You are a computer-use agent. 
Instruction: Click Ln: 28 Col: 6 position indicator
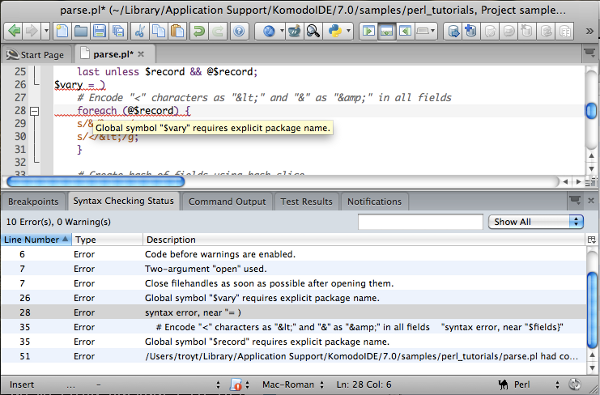364,384
